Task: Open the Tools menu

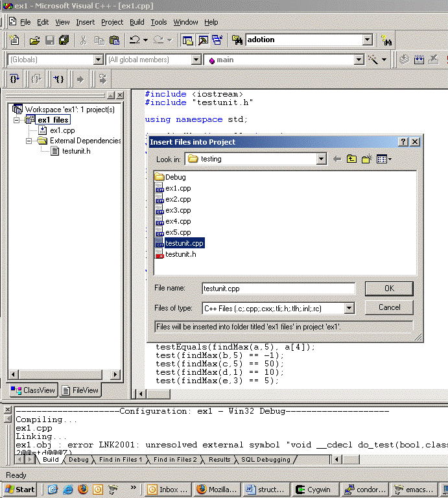Action: click(x=158, y=22)
